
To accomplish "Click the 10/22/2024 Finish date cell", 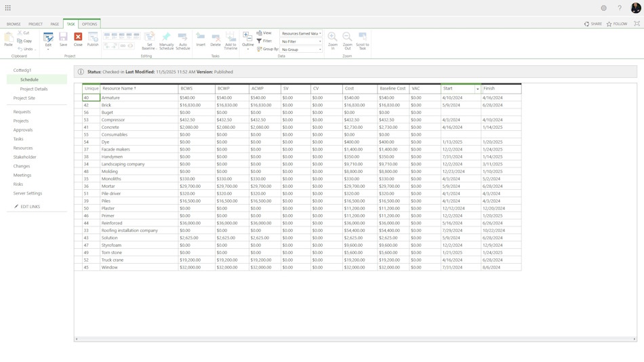I will (501, 230).
